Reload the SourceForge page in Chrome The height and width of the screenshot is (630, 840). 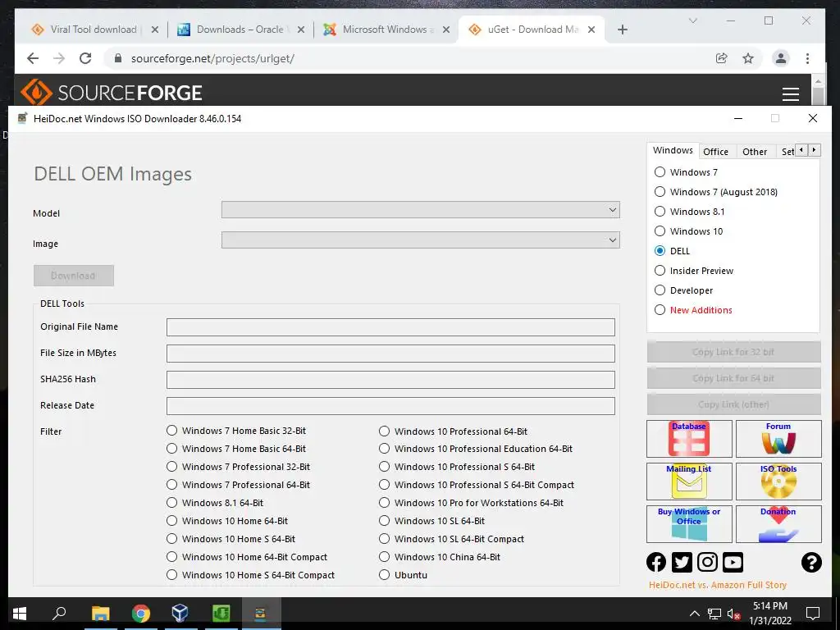coord(85,58)
